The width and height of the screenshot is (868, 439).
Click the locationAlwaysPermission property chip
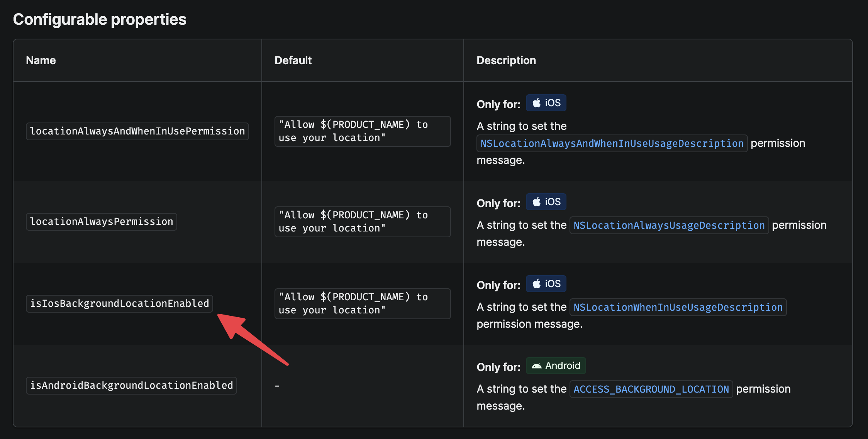point(101,221)
